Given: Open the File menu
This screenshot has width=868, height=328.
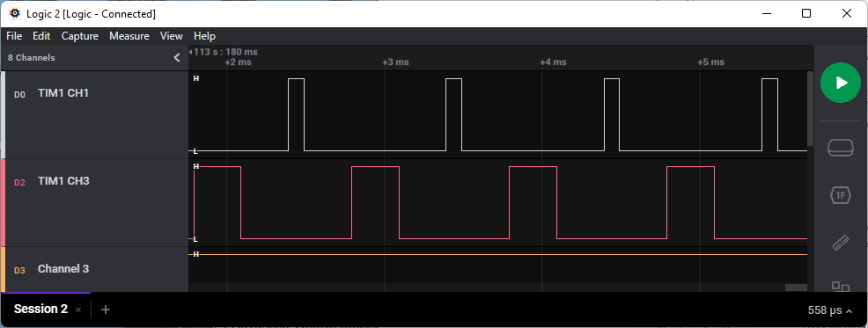Looking at the screenshot, I should point(14,36).
